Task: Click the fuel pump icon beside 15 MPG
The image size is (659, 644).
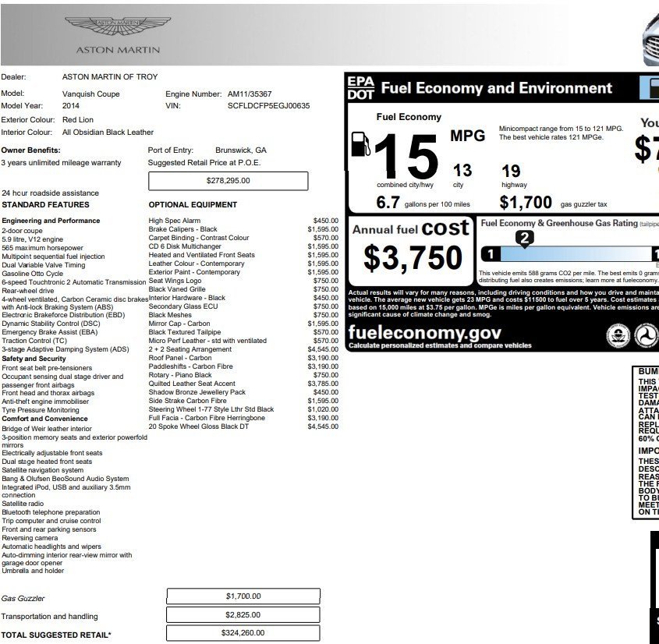Action: (360, 144)
